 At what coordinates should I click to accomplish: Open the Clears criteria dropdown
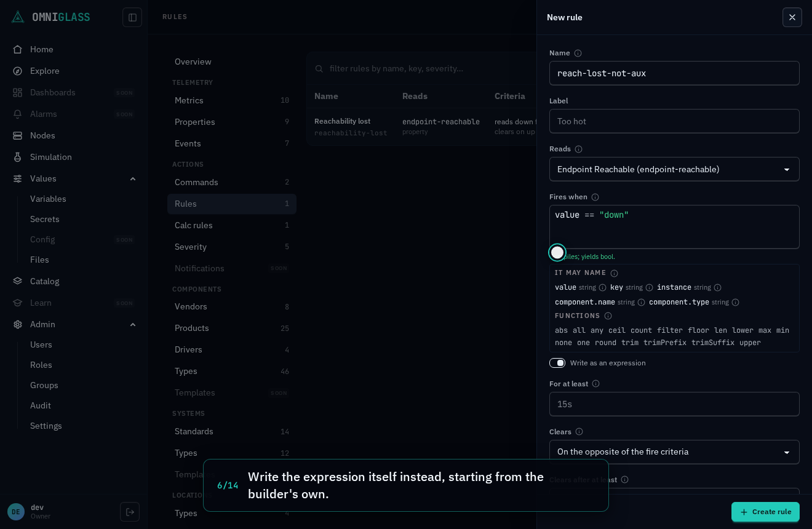pyautogui.click(x=674, y=452)
